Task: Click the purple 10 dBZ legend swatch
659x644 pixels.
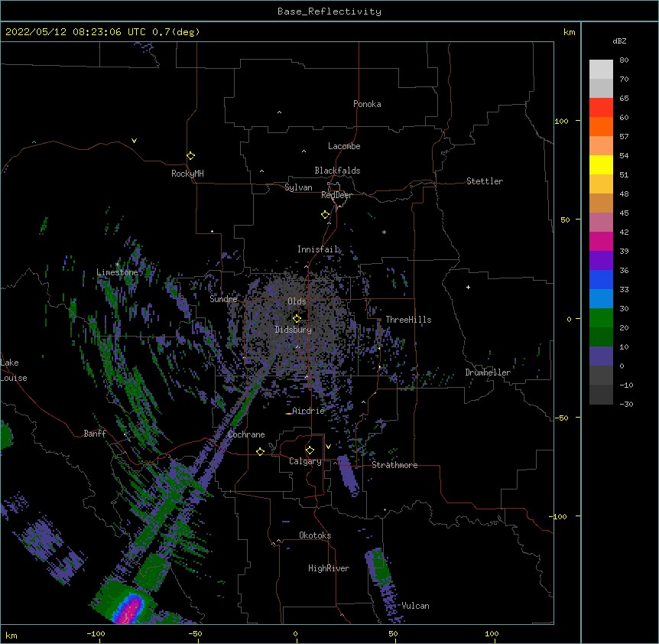Action: (x=601, y=356)
